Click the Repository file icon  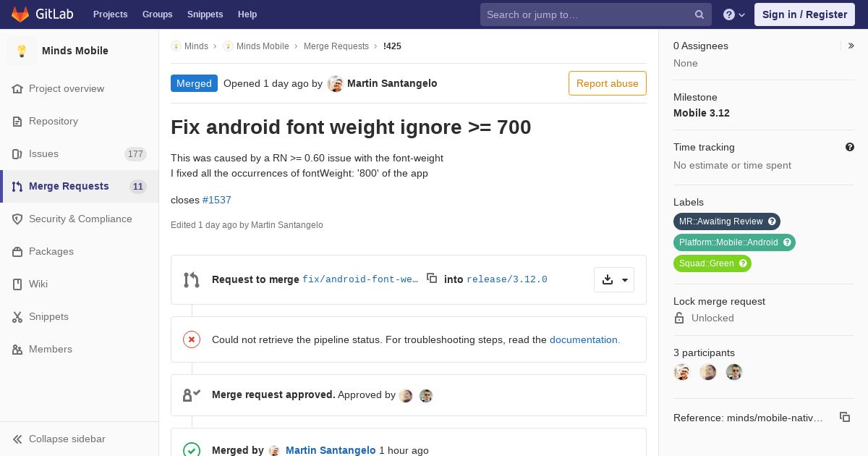point(17,121)
